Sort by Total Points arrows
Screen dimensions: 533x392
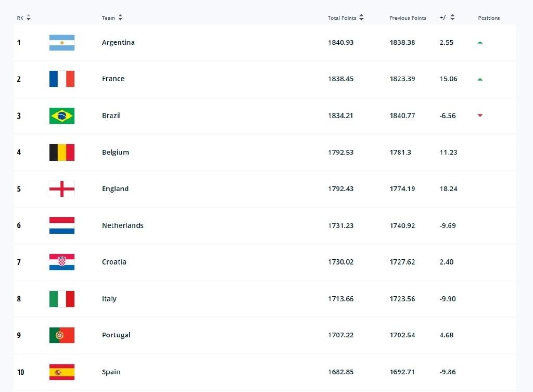tap(361, 18)
